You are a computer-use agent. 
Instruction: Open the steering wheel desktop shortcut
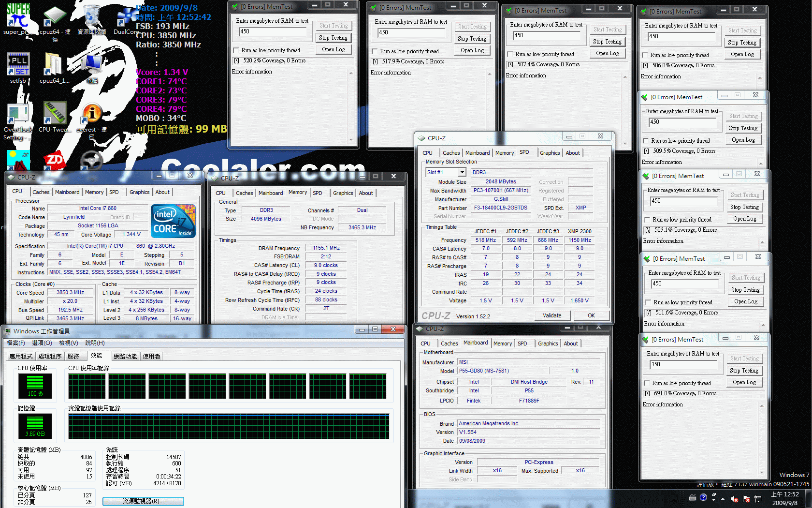91,161
